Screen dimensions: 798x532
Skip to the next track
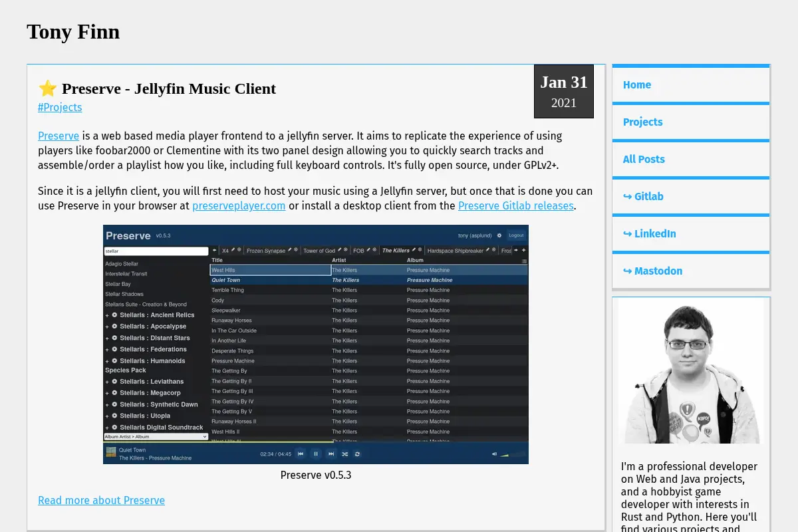point(331,454)
